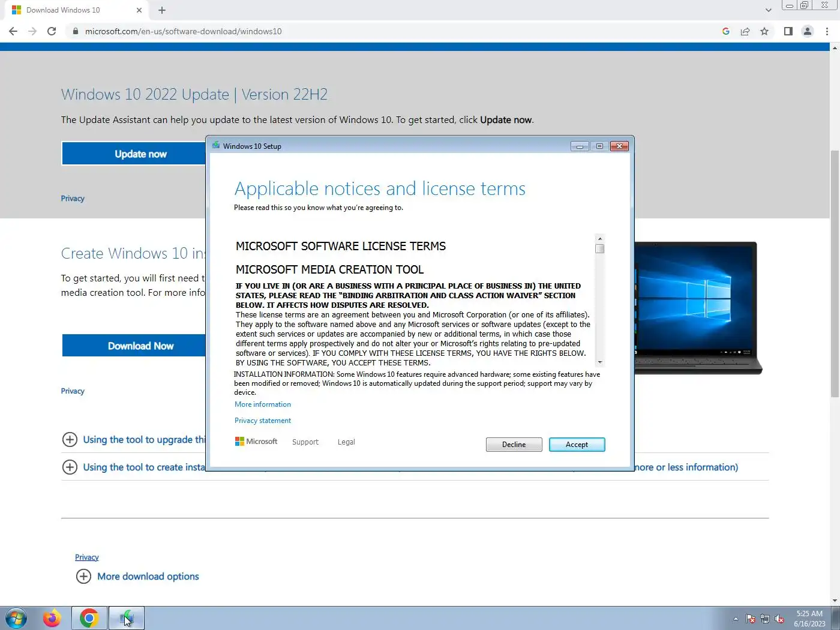This screenshot has height=630, width=840.
Task: Expand Using the tool to create installation section
Action: point(133,467)
